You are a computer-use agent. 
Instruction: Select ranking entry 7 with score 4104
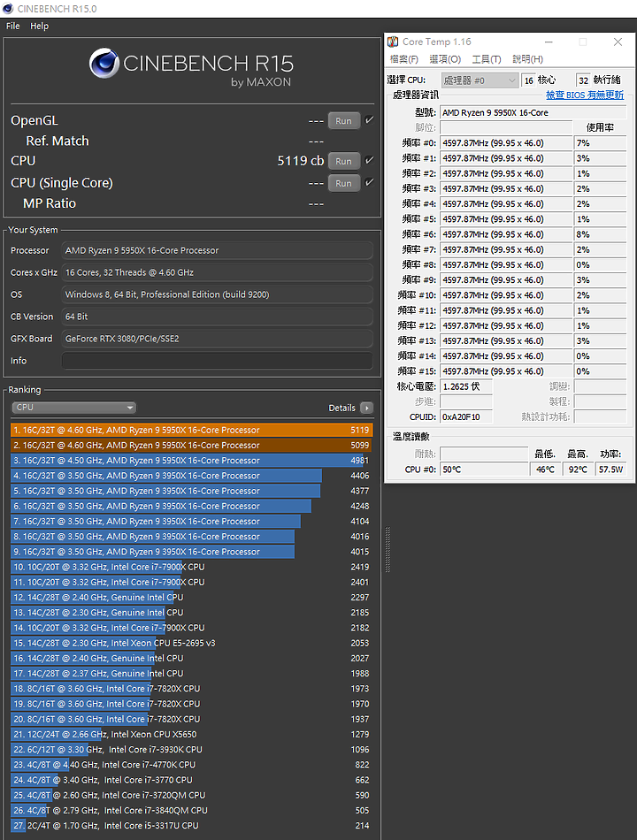coord(191,522)
